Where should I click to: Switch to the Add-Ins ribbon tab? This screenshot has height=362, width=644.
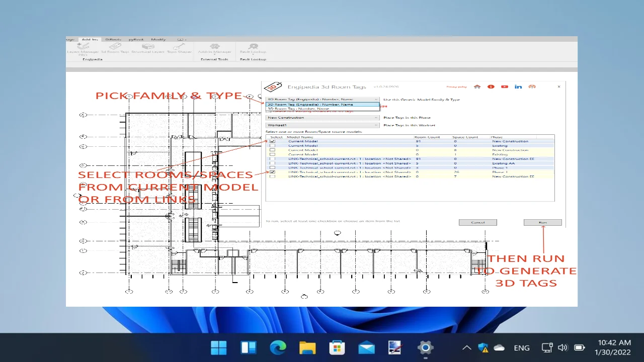click(90, 39)
